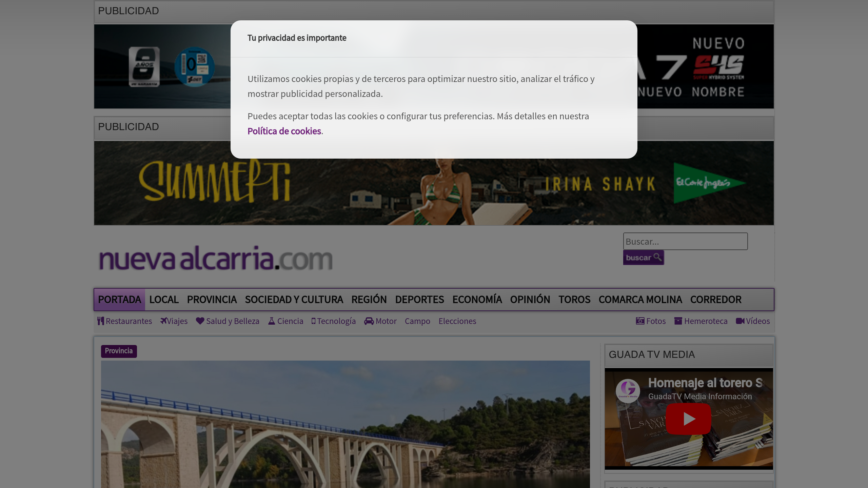Open the CORREDOR section
The height and width of the screenshot is (488, 868).
click(716, 300)
